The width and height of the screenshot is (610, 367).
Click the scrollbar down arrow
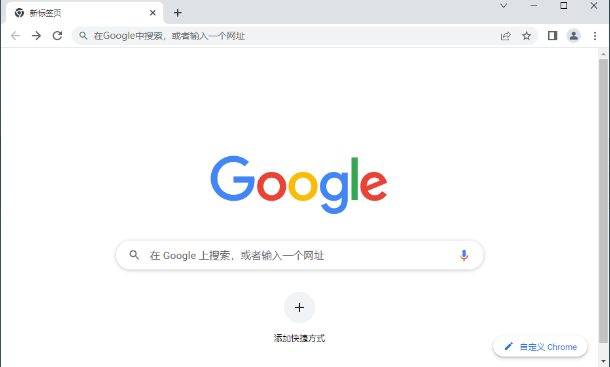(603, 362)
